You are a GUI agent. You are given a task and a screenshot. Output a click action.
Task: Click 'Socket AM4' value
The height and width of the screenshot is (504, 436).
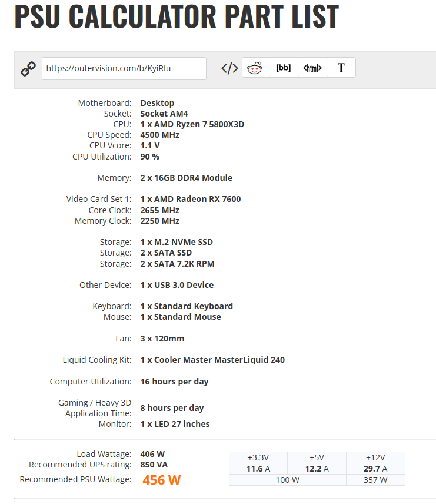pyautogui.click(x=164, y=114)
